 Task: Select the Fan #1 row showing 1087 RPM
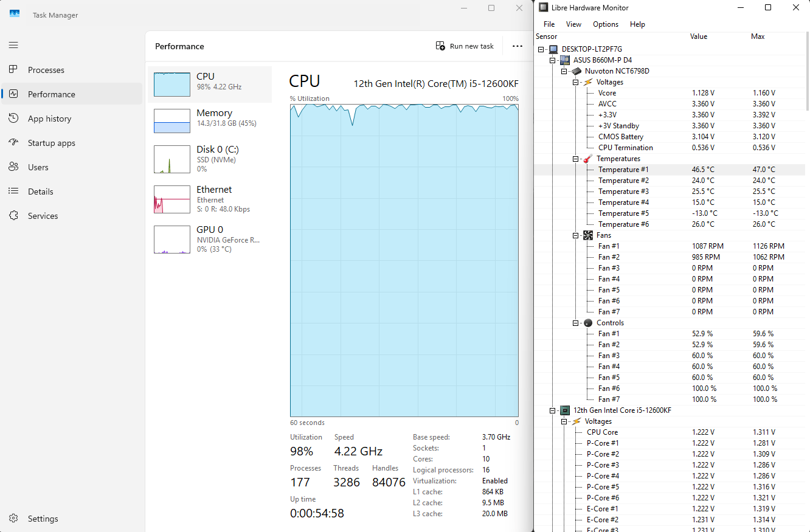[x=669, y=246]
